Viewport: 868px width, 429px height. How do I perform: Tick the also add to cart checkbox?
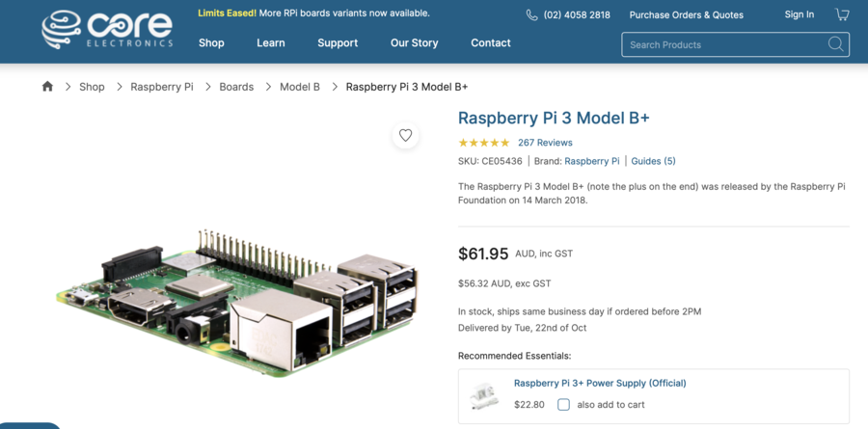coord(563,405)
